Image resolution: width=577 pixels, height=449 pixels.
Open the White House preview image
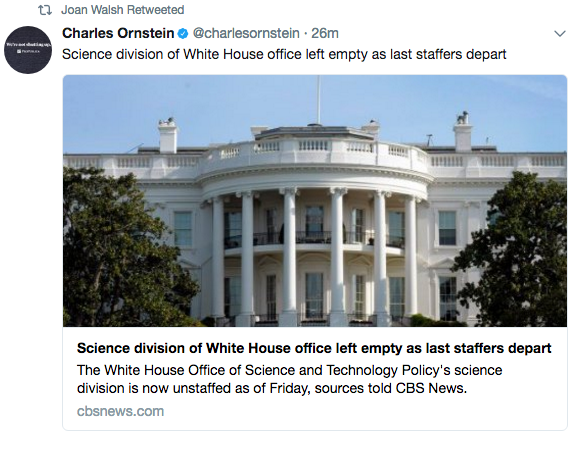pos(315,201)
